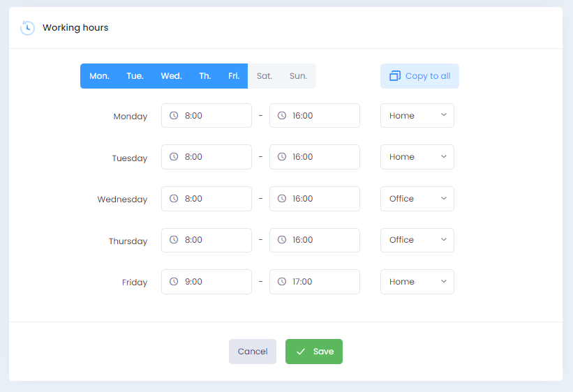The width and height of the screenshot is (573, 392).
Task: Click clock icon in Wednesday start time
Action: click(174, 198)
